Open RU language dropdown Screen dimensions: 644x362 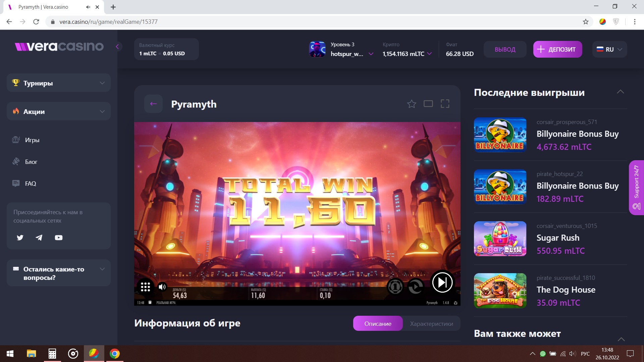[x=609, y=50]
